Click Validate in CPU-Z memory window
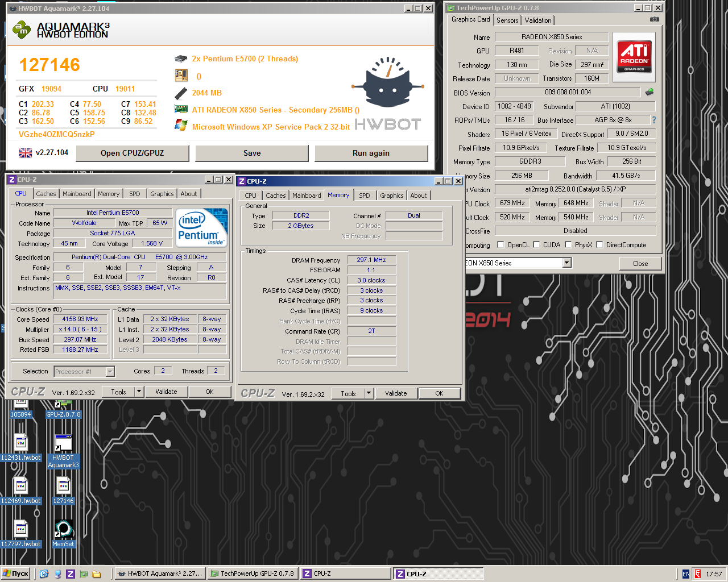 396,393
